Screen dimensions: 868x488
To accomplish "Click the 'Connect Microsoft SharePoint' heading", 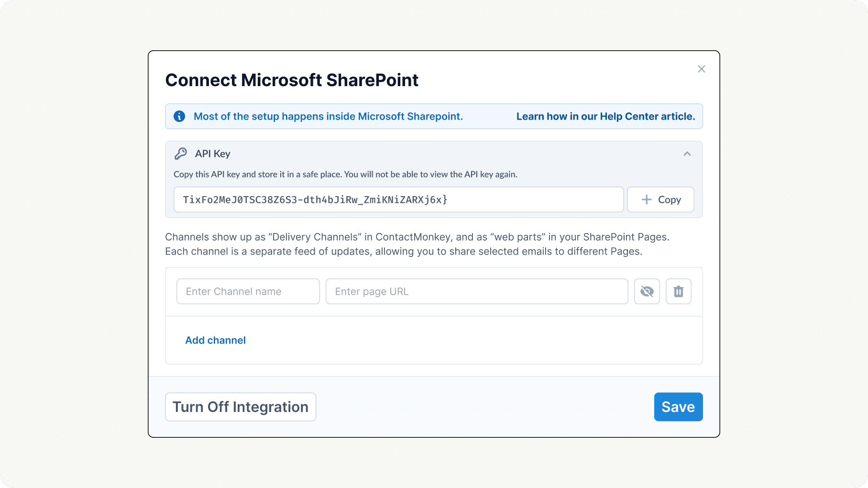I will click(292, 80).
